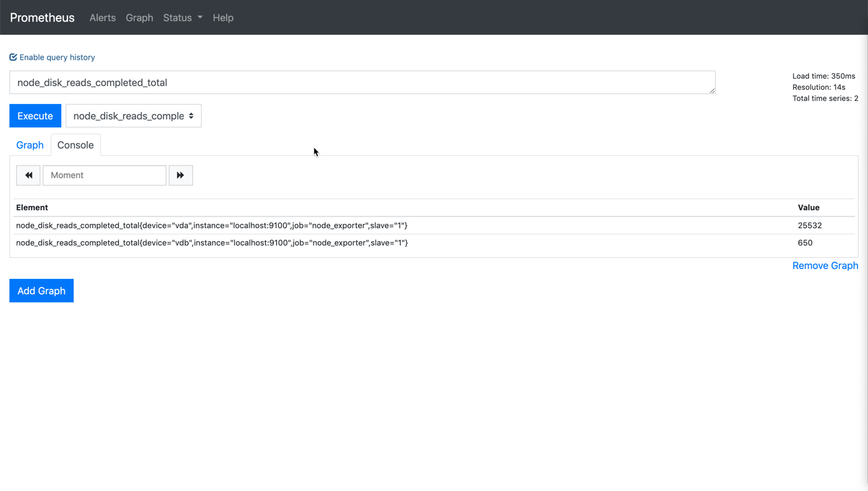Go to the Graph navbar item
868x491 pixels.
pyautogui.click(x=139, y=17)
